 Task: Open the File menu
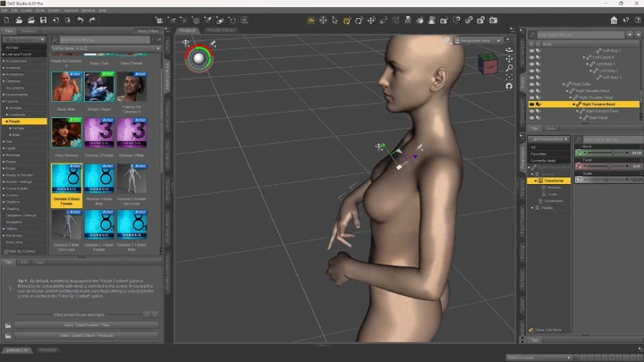[x=4, y=10]
